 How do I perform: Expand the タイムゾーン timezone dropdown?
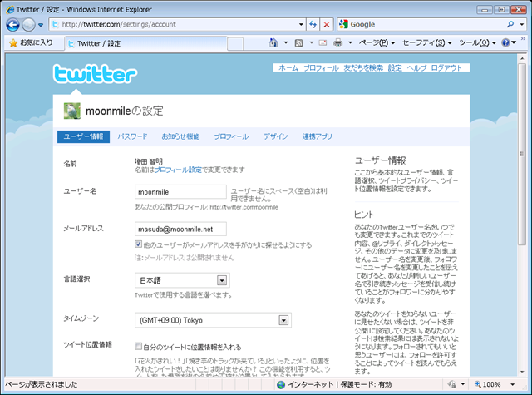[283, 320]
